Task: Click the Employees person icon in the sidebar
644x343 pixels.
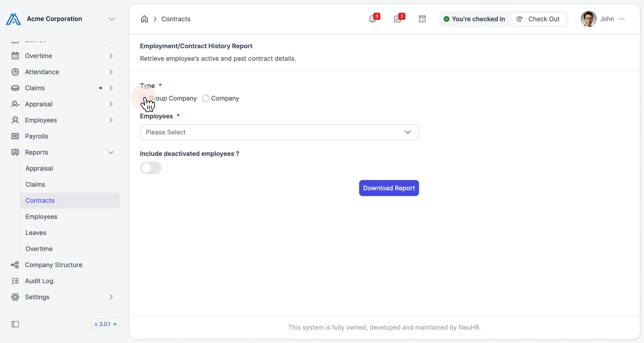Action: [x=15, y=120]
